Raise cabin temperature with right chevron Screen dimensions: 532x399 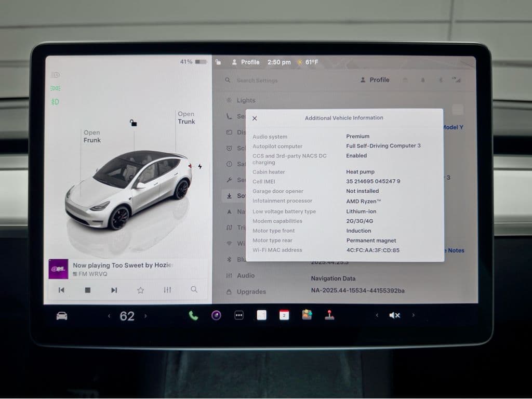(x=145, y=316)
